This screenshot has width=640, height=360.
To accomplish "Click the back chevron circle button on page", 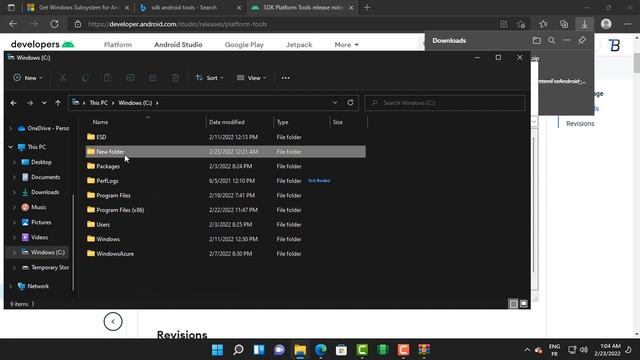I will coord(113,321).
